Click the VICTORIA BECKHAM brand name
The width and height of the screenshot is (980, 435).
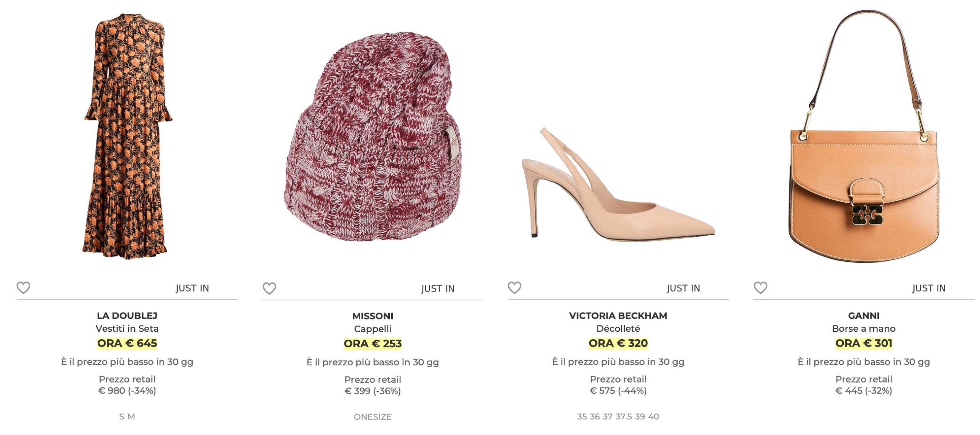click(618, 316)
